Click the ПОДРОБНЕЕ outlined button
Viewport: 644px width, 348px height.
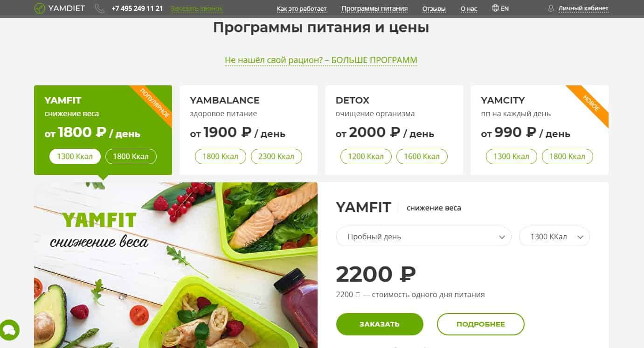[481, 324]
